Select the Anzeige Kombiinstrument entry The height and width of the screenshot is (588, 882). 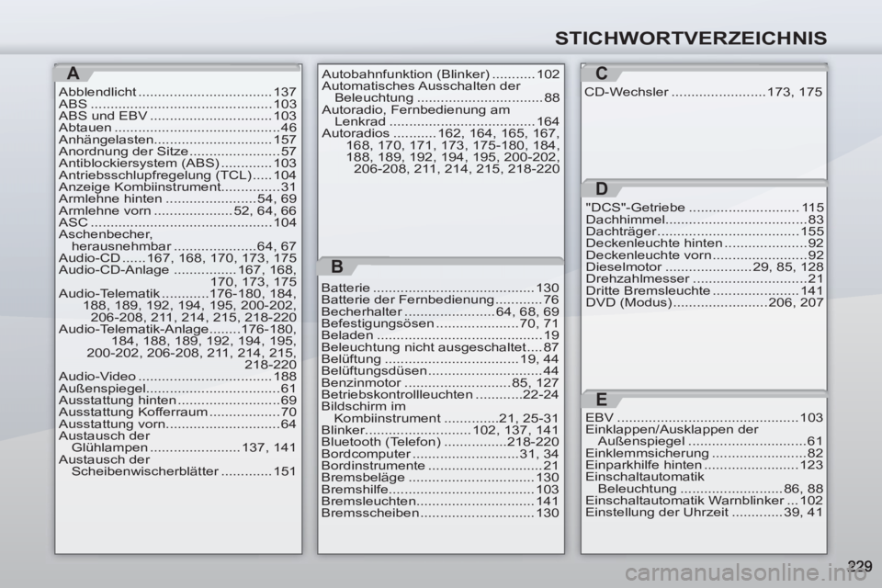177,187
